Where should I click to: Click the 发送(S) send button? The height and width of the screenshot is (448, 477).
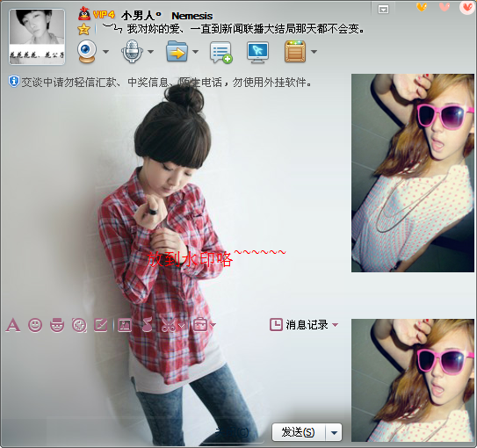[298, 432]
